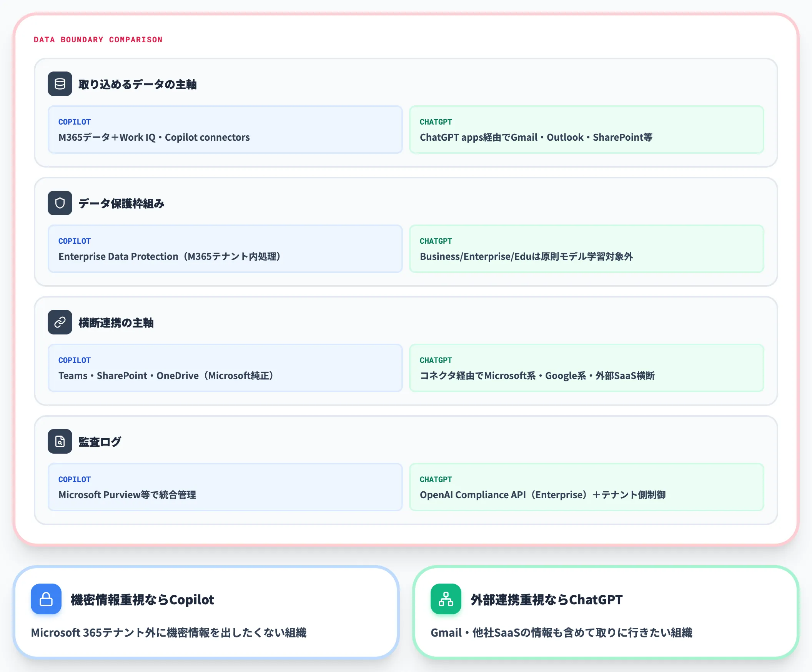Click the CHATGPT label above ChatGPT apps経由
This screenshot has width=812, height=672.
(436, 122)
